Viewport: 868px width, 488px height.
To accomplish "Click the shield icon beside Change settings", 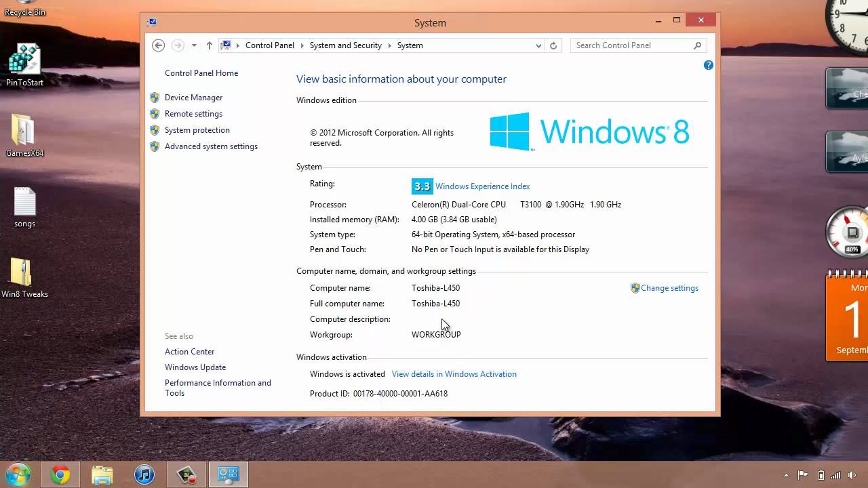I will tap(635, 288).
